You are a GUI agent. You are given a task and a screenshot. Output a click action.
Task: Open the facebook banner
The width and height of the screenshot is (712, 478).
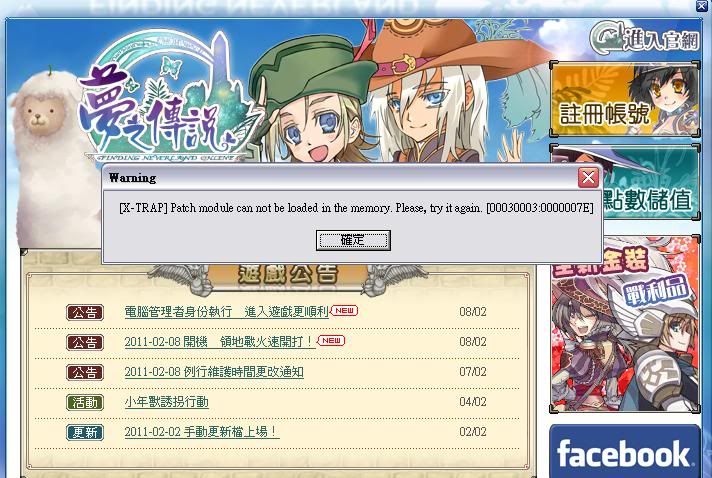click(624, 452)
